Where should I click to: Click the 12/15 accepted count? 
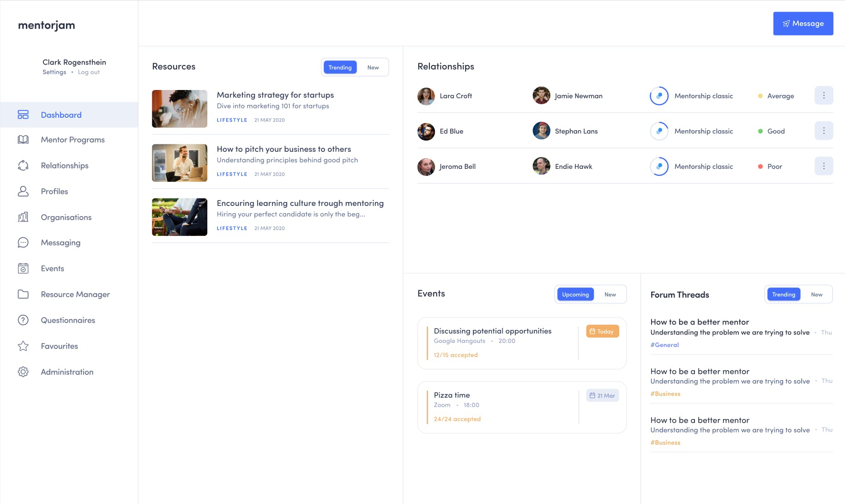[x=456, y=355]
